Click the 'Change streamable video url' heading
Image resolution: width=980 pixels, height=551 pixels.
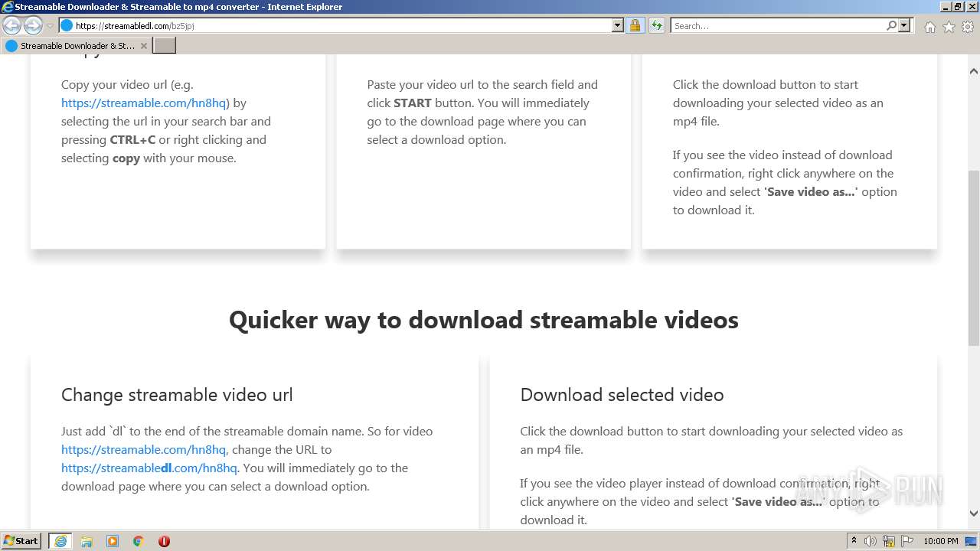(177, 395)
